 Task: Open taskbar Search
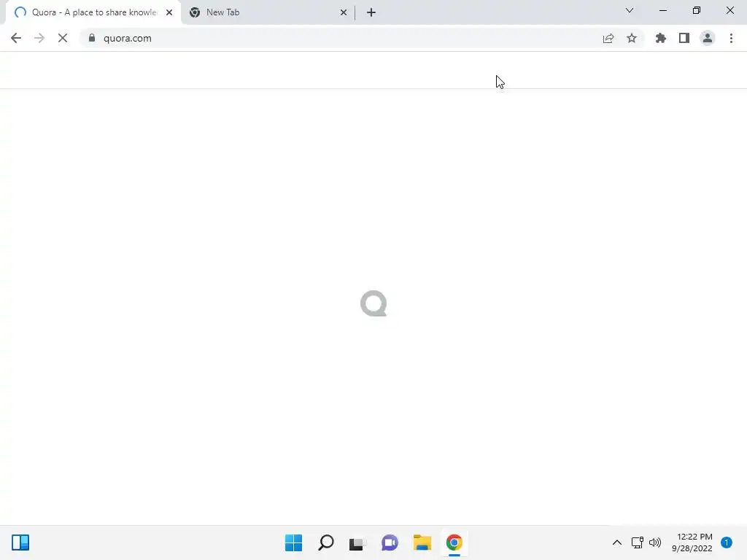click(x=326, y=542)
